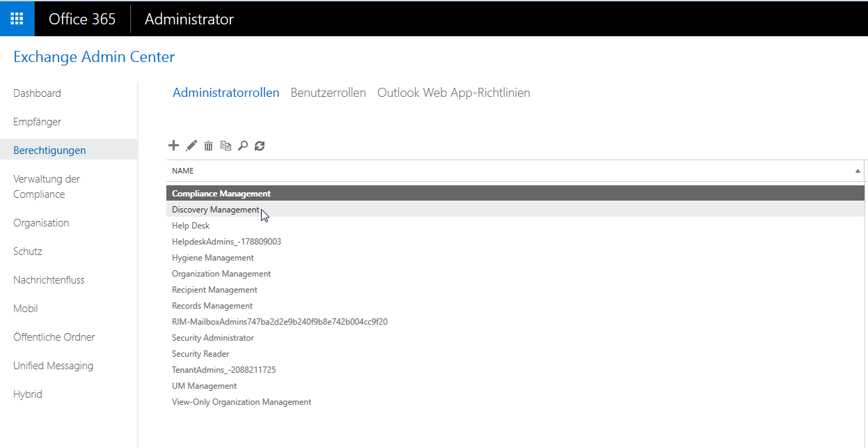Click the NAME column header
This screenshot has height=448, width=868.
[x=182, y=170]
